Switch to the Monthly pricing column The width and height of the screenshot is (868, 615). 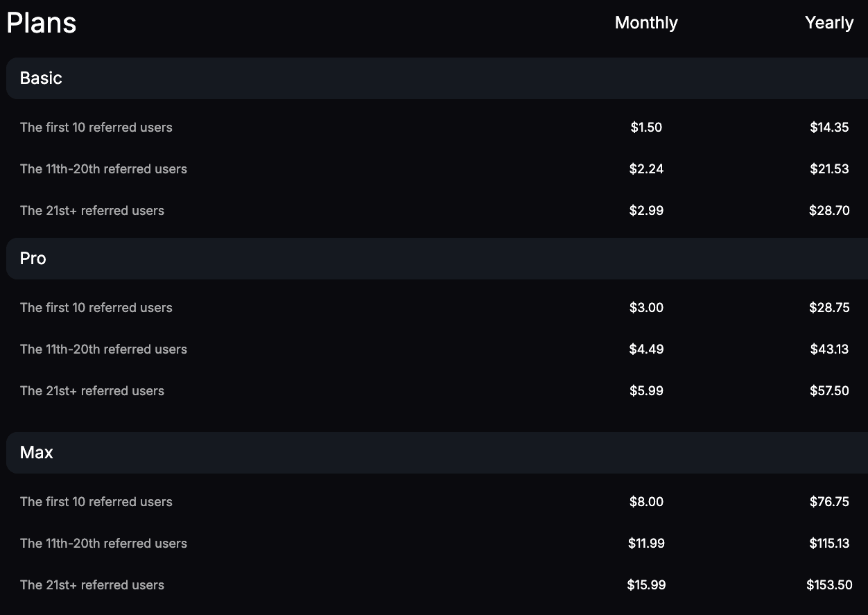[x=645, y=22]
